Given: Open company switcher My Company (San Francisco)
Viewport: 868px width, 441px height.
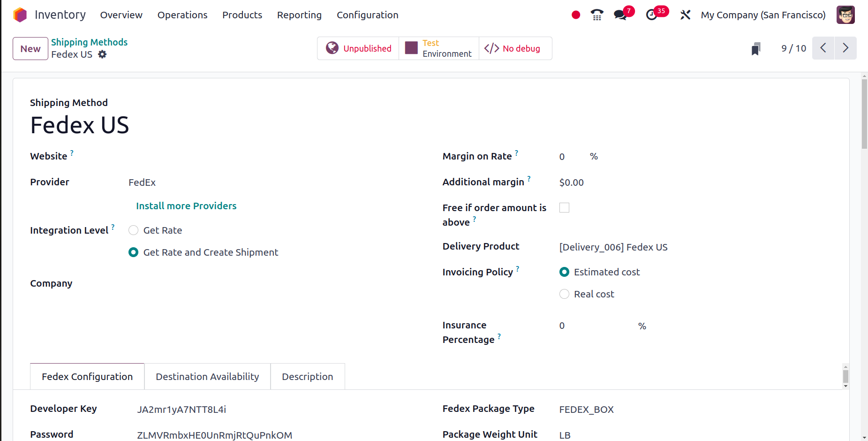Looking at the screenshot, I should click(763, 15).
